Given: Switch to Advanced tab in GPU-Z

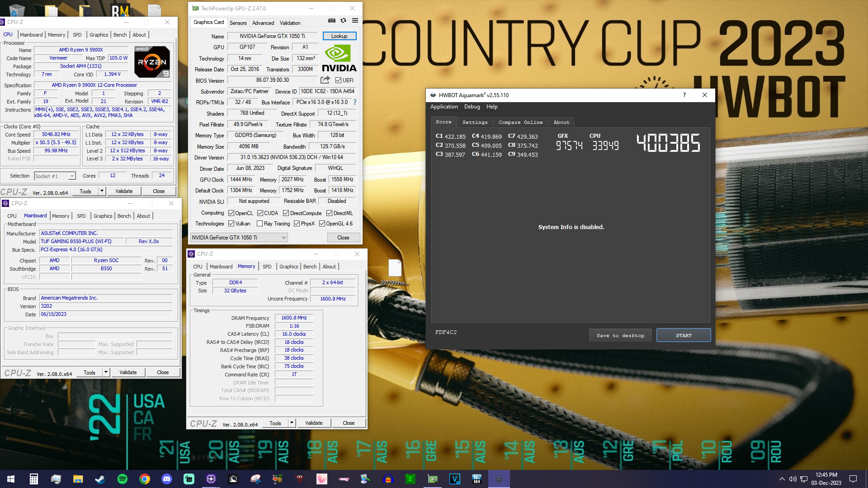Looking at the screenshot, I should point(263,23).
